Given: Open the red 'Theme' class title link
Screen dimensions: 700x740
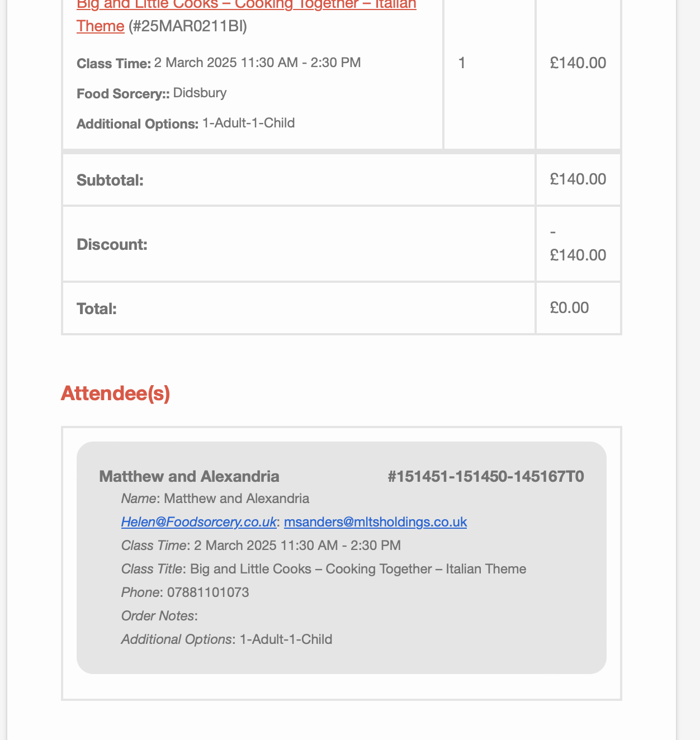Looking at the screenshot, I should click(101, 26).
